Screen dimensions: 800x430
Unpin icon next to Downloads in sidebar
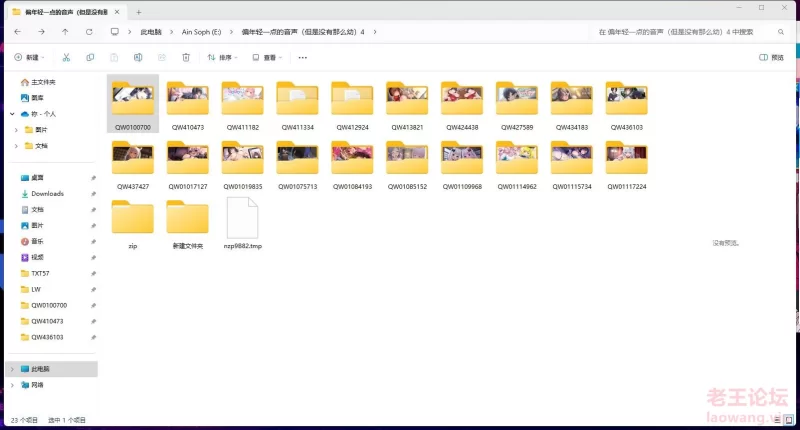93,194
